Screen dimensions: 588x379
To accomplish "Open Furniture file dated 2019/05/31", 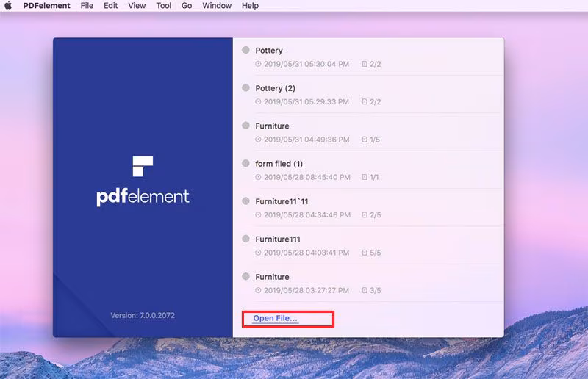I will click(x=368, y=132).
